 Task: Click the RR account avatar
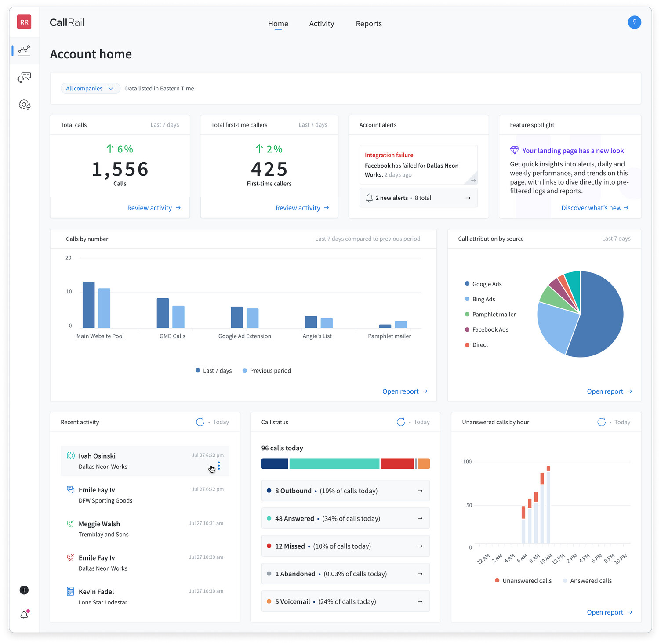(24, 22)
